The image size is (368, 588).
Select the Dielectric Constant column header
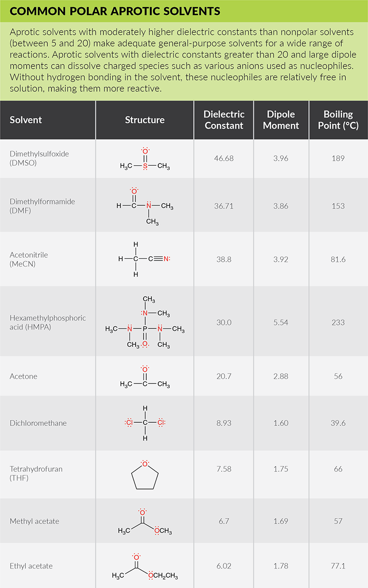224,120
